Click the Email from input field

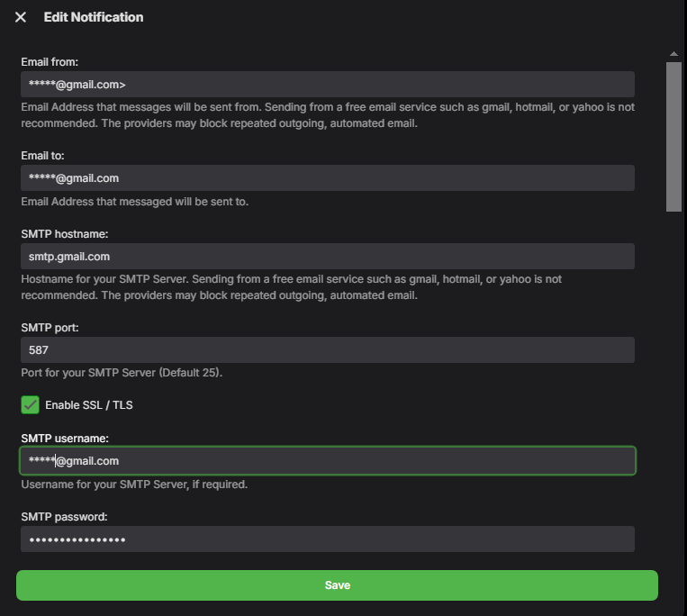pos(328,85)
